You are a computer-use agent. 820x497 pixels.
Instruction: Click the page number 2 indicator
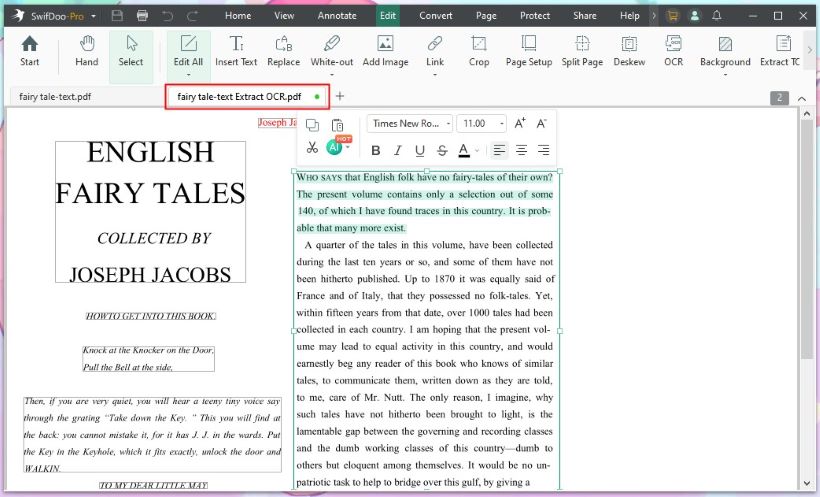point(779,98)
